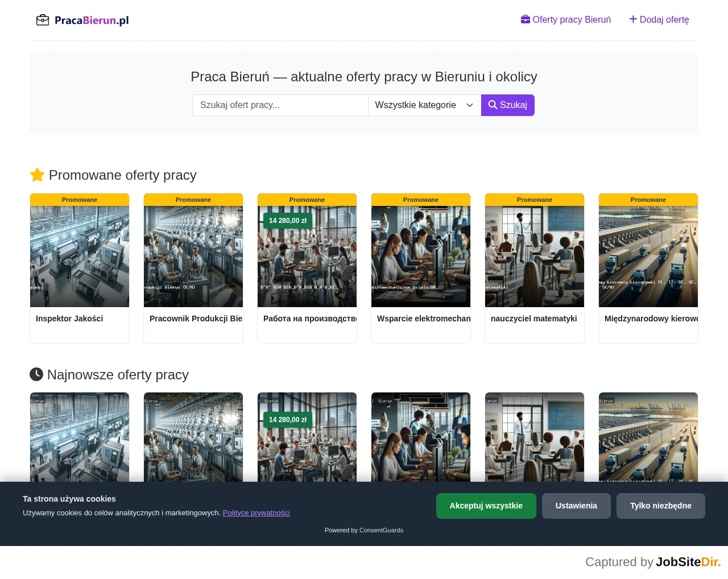Click the purple Szukaj search button
Viewport: 728px width, 579px height.
(x=508, y=105)
